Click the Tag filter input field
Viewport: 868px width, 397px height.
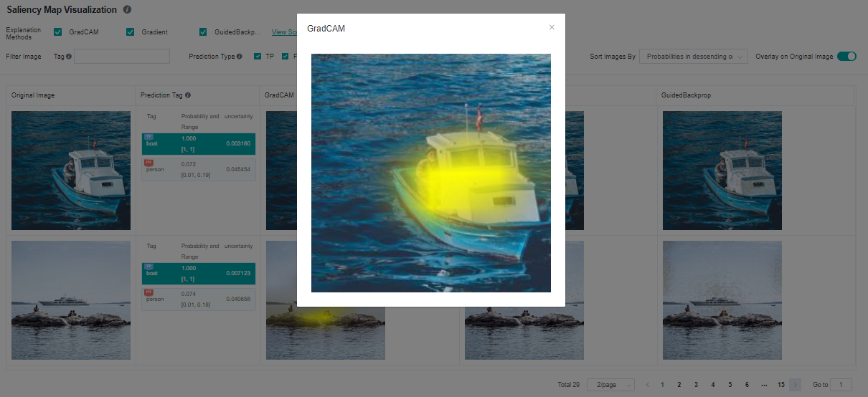tap(122, 56)
